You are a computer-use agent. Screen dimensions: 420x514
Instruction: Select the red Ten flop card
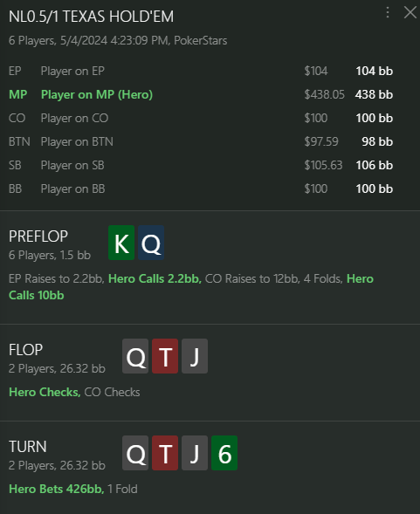click(165, 356)
